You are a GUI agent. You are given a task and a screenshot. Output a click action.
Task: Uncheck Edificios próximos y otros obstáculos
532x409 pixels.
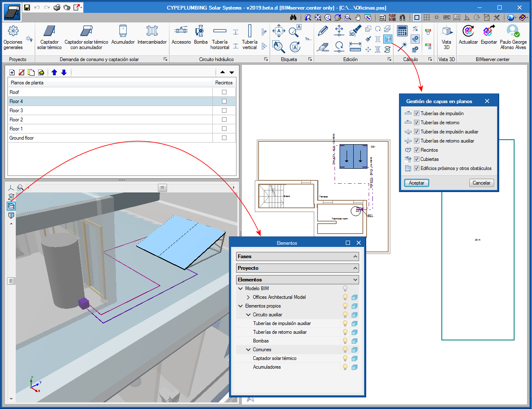point(416,168)
